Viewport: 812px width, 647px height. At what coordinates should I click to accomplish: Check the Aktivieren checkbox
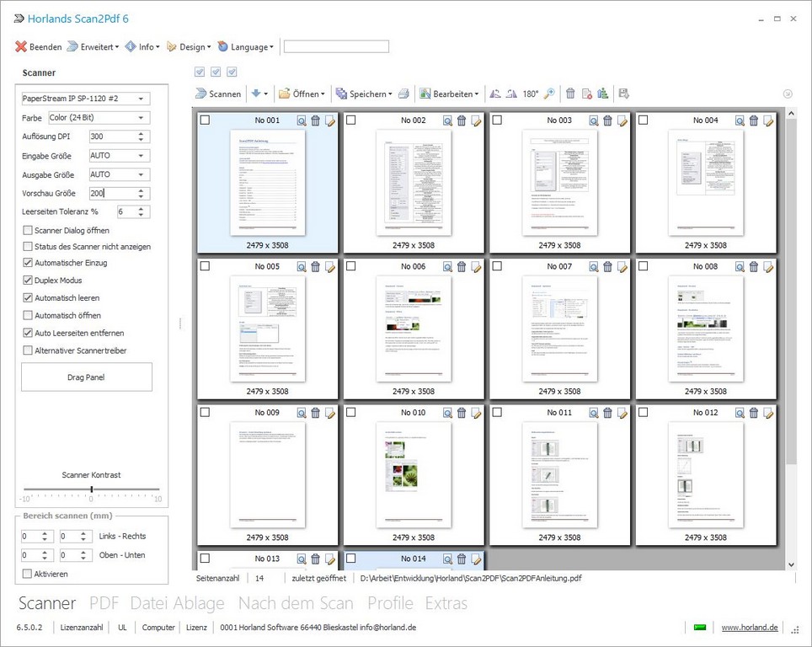coord(28,574)
